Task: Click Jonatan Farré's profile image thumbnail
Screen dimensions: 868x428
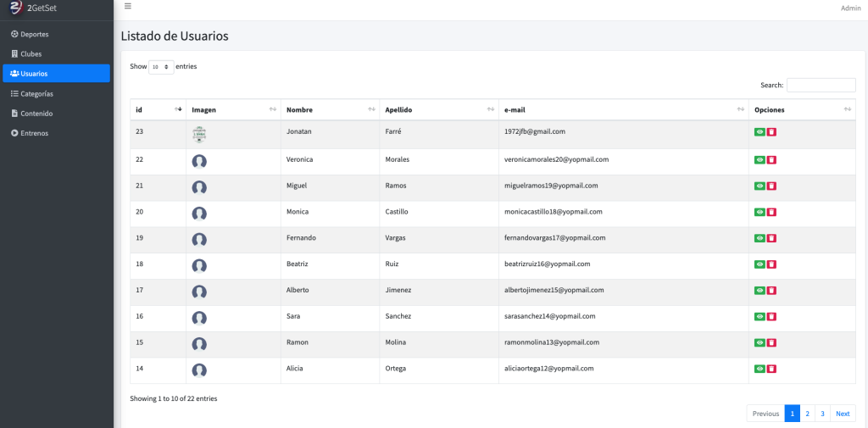Action: [199, 134]
